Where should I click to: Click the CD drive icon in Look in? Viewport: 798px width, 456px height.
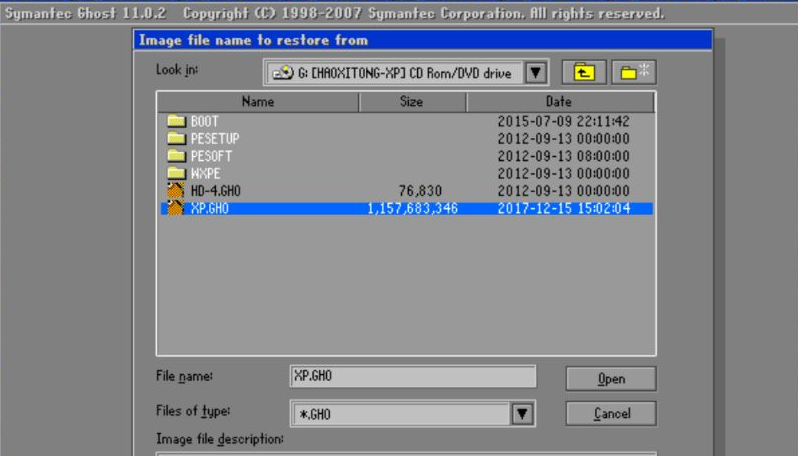(x=283, y=73)
